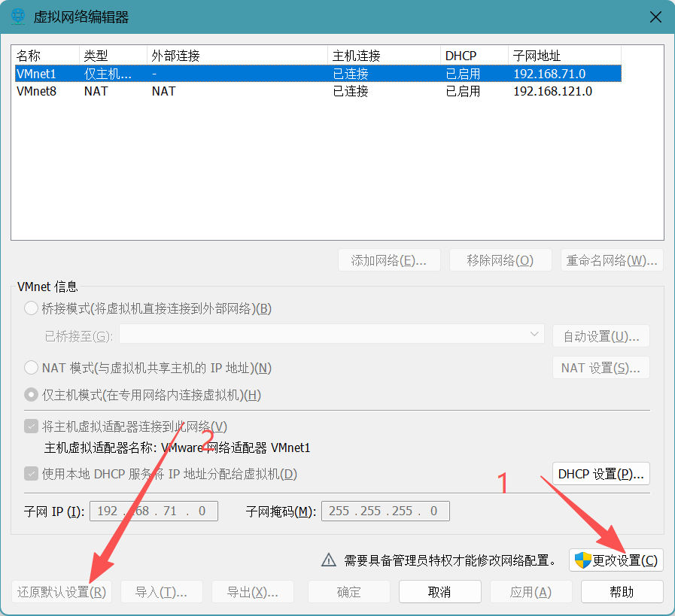The image size is (675, 616).
Task: Click 更改设置(C) button
Action: click(x=616, y=560)
